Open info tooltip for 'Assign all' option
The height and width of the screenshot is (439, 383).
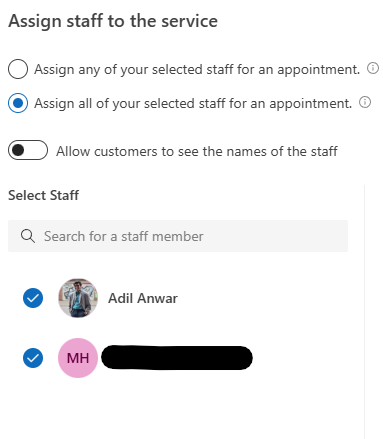365,102
